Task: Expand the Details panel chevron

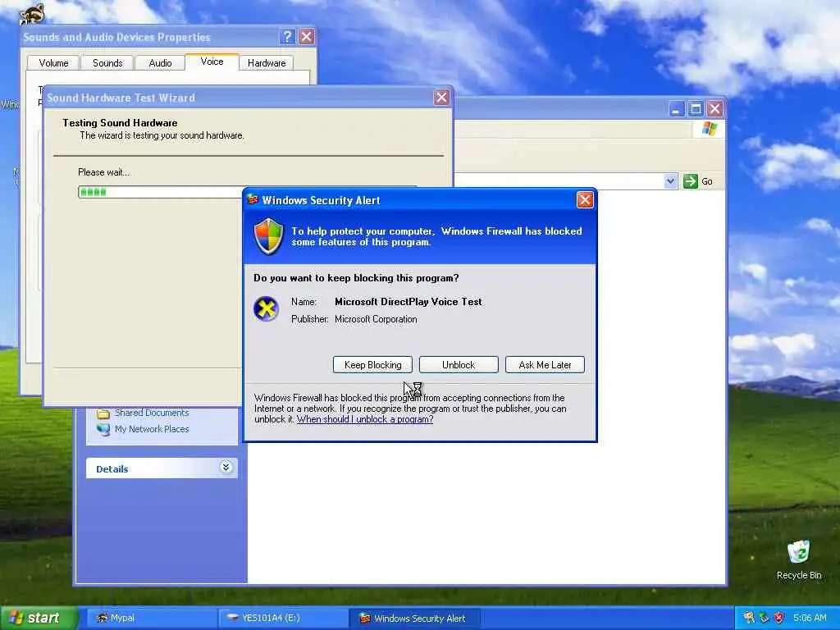Action: pyautogui.click(x=226, y=468)
